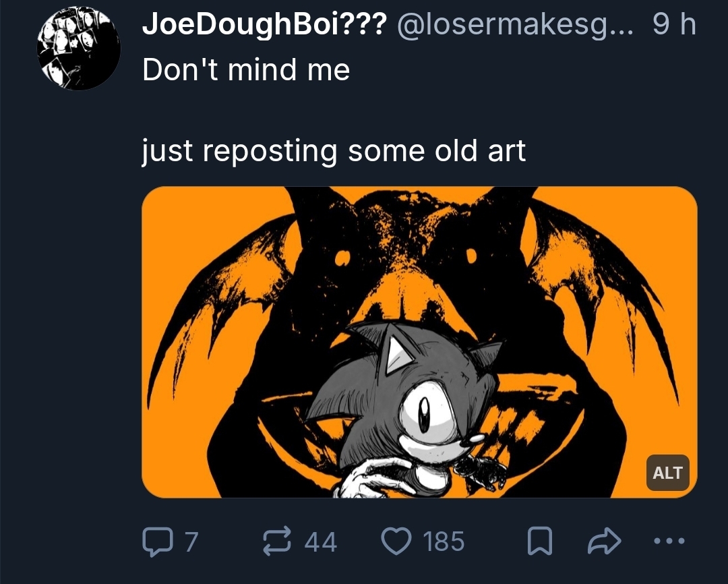Show the image ALT text badge
728x584 pixels.
(x=667, y=473)
